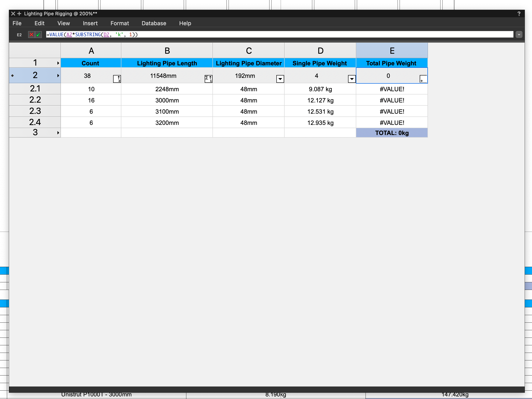
Task: Collapse row 2 database header arrow
Action: point(58,76)
